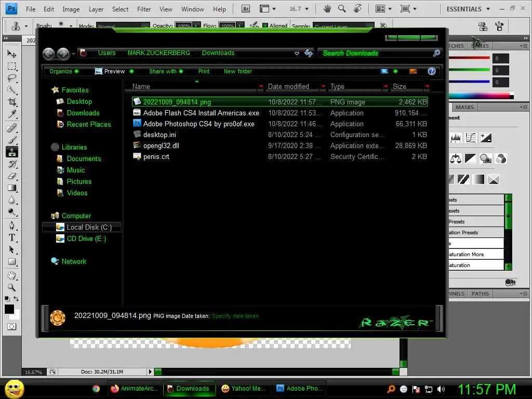
Task: Add a Selective Color adjustment
Action: (494, 179)
